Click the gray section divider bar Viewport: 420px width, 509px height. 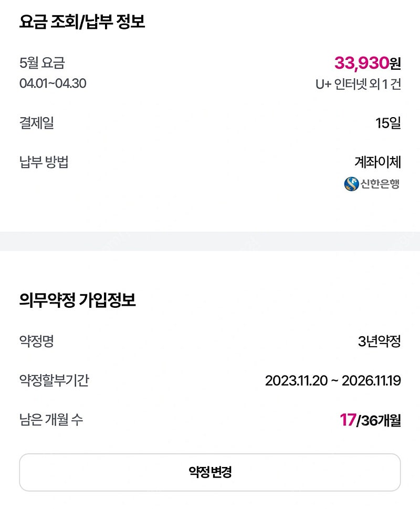210,241
